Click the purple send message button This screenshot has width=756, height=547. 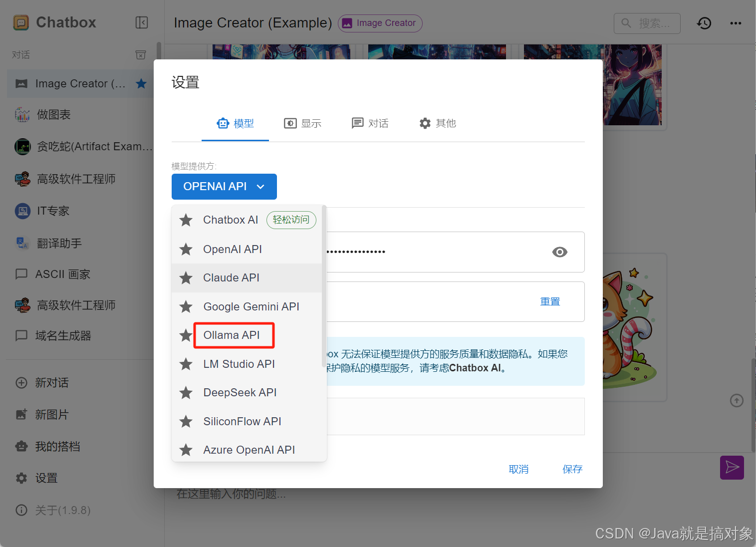click(x=732, y=467)
